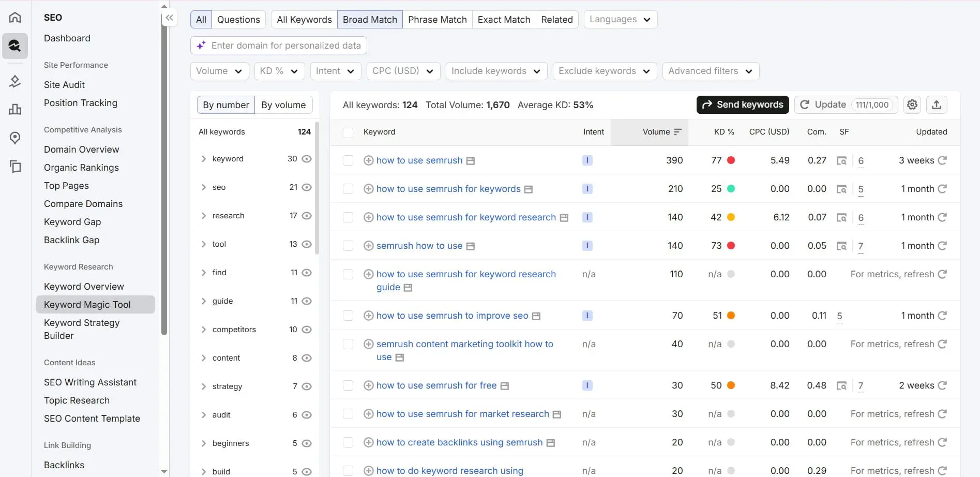This screenshot has width=980, height=477.
Task: Toggle the select-all keywords checkbox
Action: [348, 132]
